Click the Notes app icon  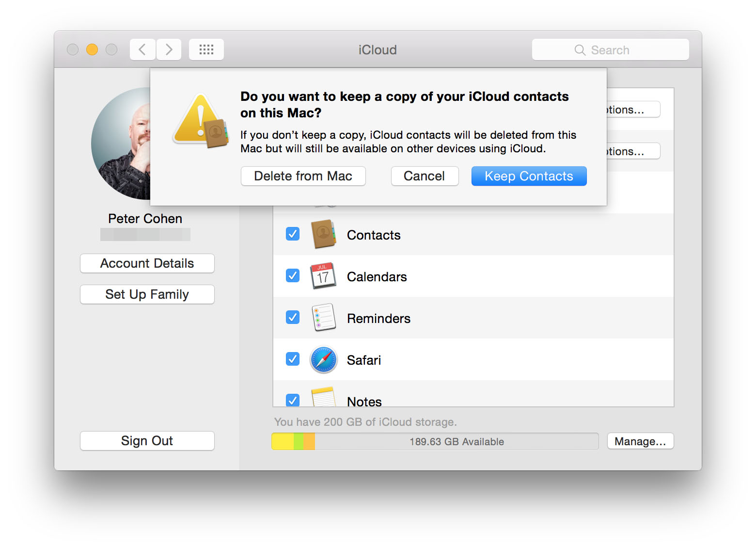click(x=324, y=397)
